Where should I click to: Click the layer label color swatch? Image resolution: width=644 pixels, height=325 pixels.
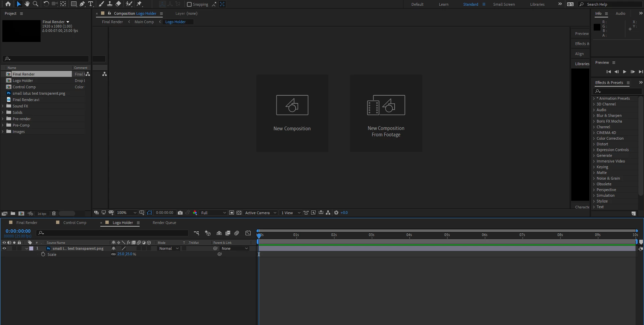(31, 249)
